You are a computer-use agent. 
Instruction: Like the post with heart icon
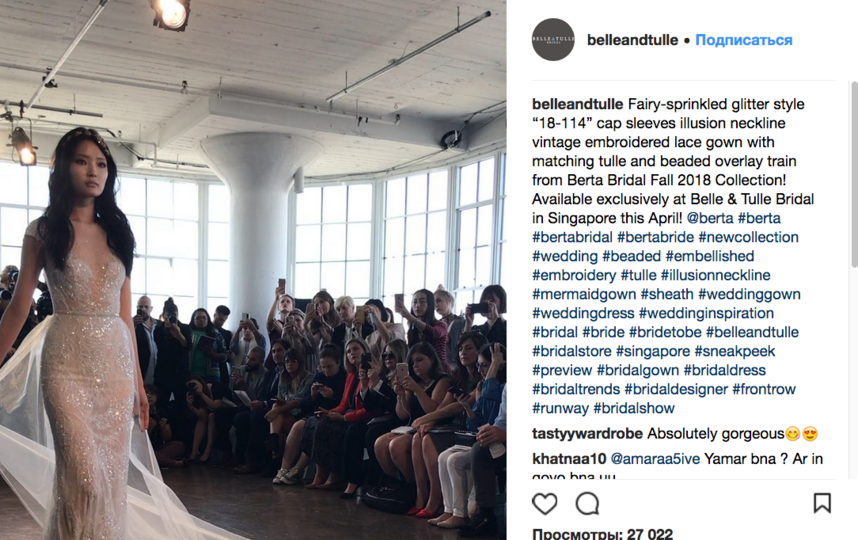544,503
